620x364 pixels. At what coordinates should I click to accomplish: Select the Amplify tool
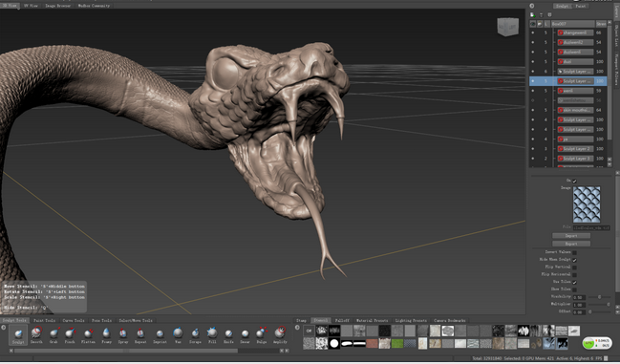[280, 334]
